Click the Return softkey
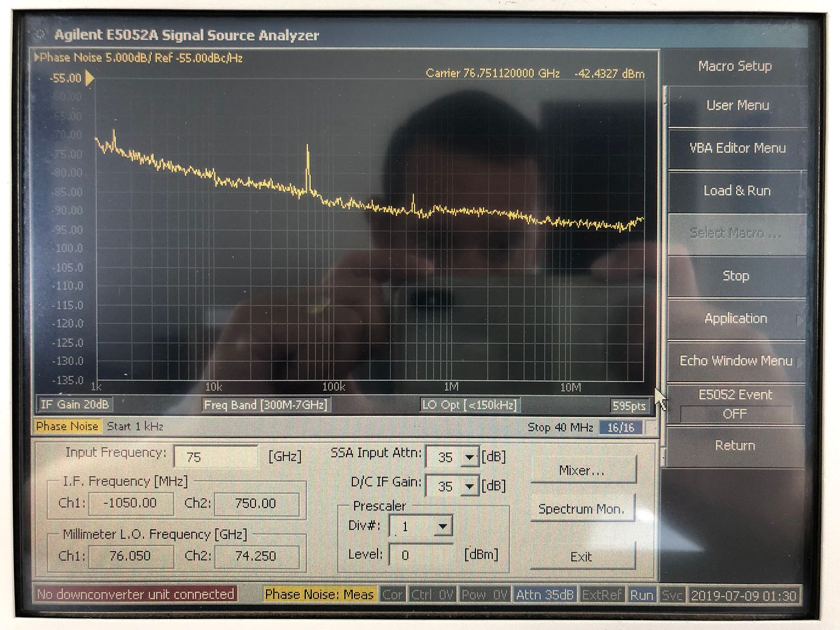Image resolution: width=840 pixels, height=630 pixels. click(735, 446)
